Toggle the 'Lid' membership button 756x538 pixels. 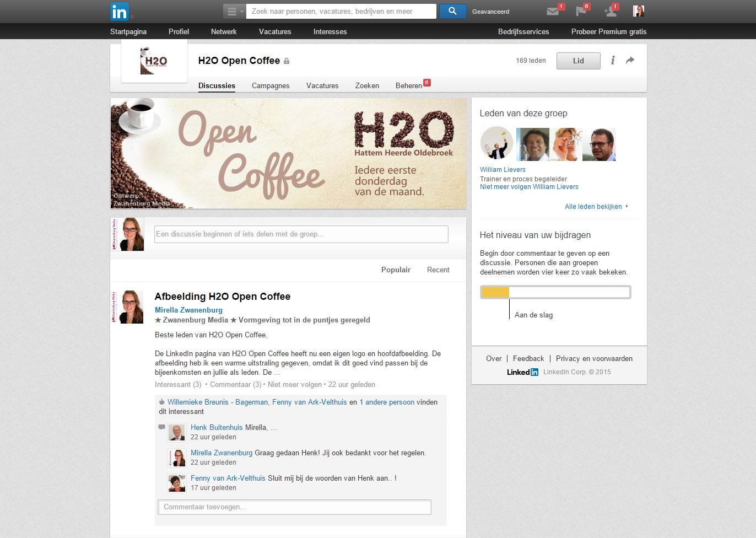(578, 61)
